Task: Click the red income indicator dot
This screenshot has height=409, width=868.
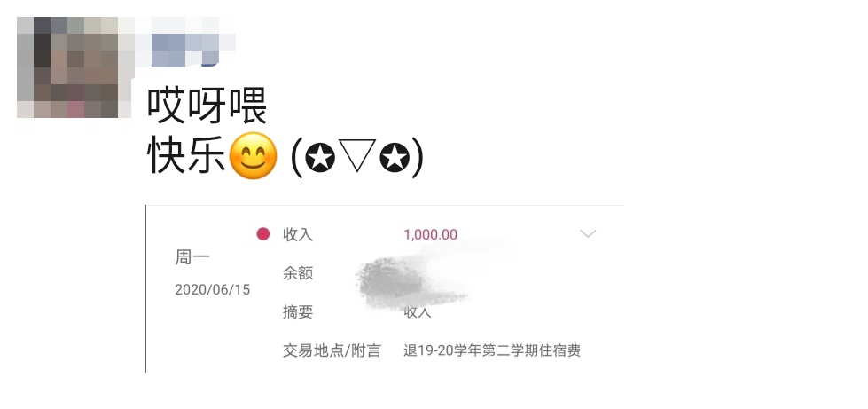Action: click(263, 234)
